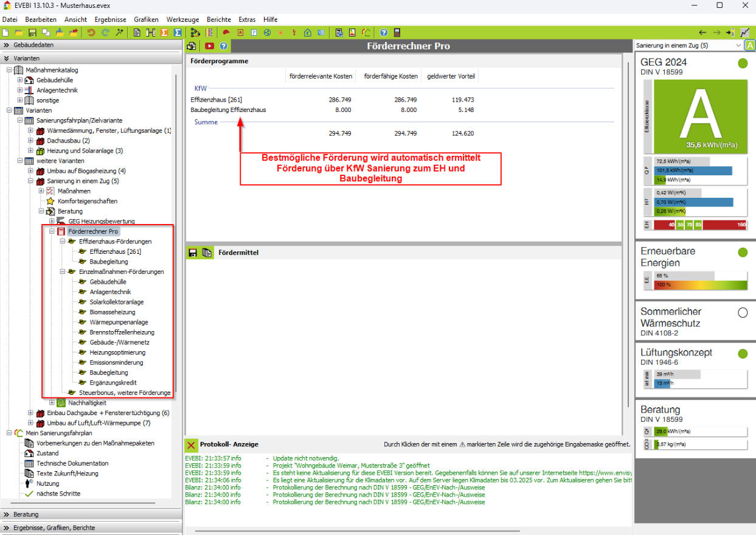
Task: Toggle the Sommerlicher Wärmeschutz status circle
Action: pyautogui.click(x=742, y=313)
